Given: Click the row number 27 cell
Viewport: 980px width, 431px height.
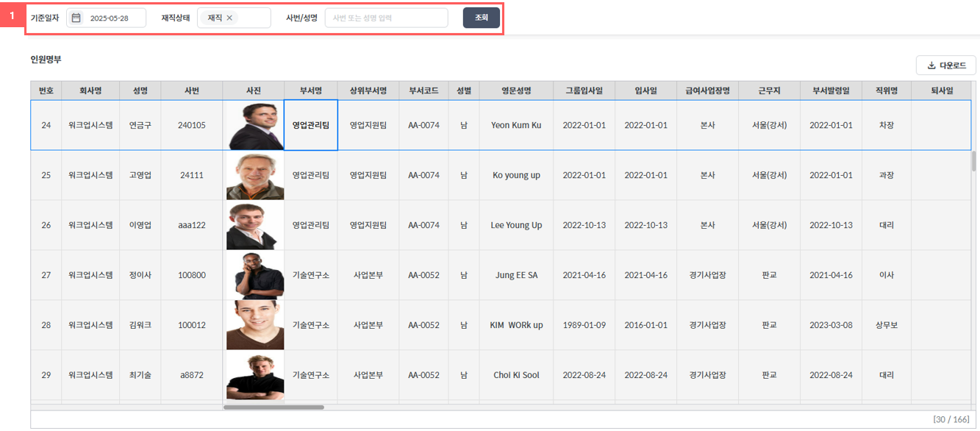Looking at the screenshot, I should click(46, 275).
